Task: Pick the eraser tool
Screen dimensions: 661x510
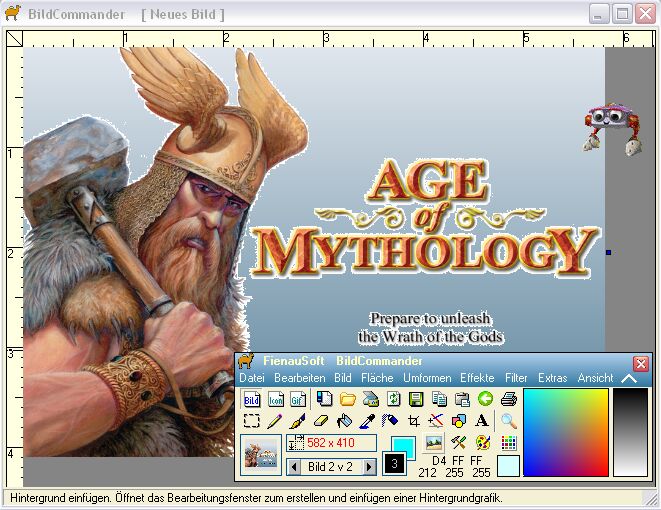Action: point(321,421)
